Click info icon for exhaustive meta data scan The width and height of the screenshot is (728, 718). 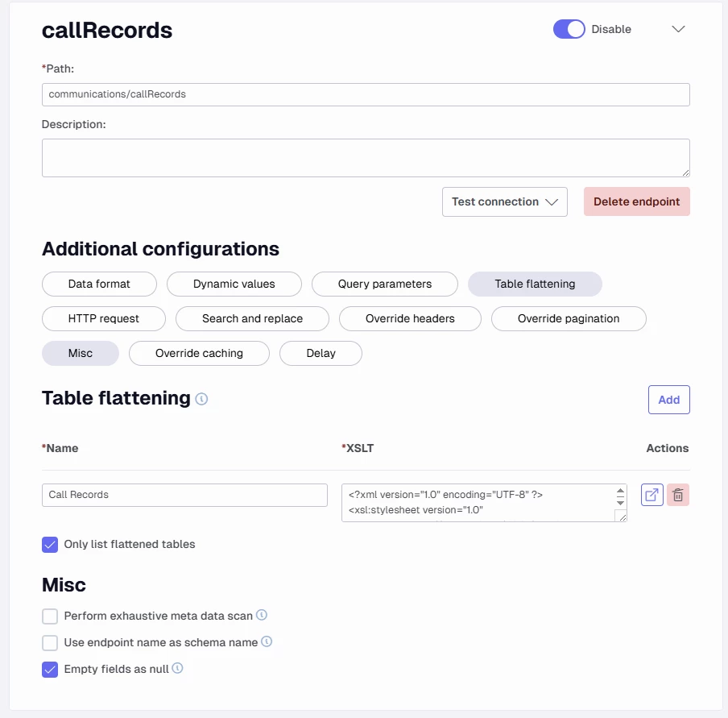coord(262,615)
